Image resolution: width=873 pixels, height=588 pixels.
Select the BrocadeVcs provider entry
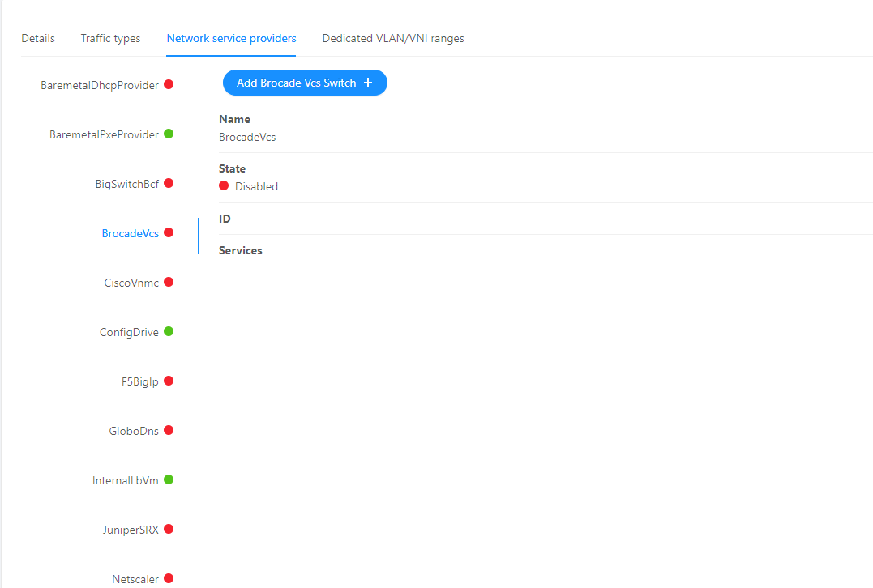(x=131, y=233)
